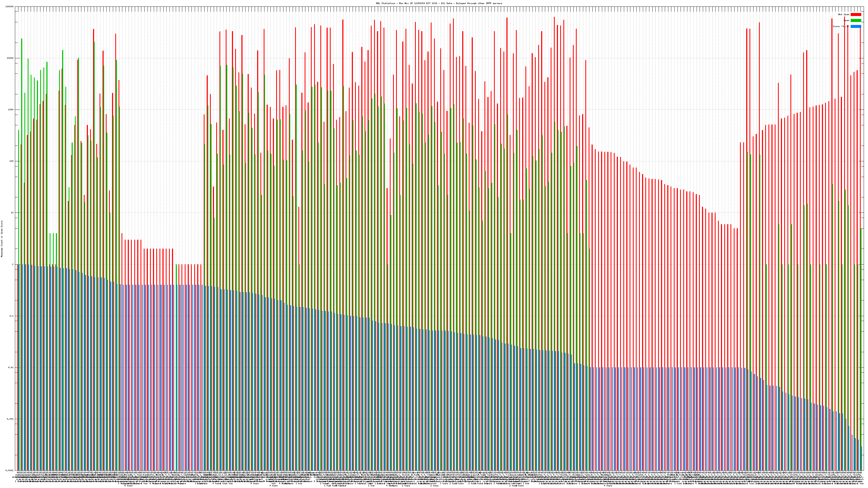Click the 0.1 y-axis tick label
Screen dimensions: 868x488
pos(11,316)
